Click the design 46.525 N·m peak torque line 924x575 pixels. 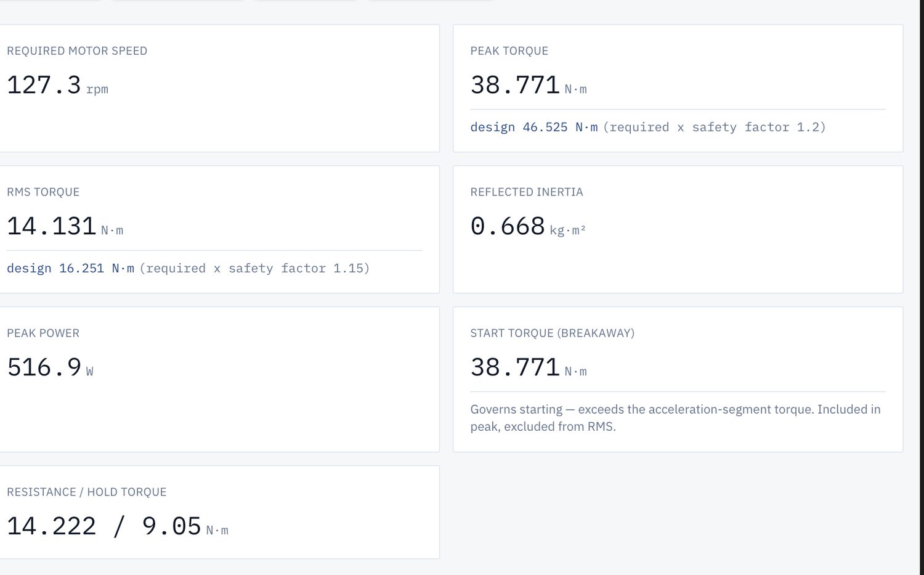coord(647,128)
